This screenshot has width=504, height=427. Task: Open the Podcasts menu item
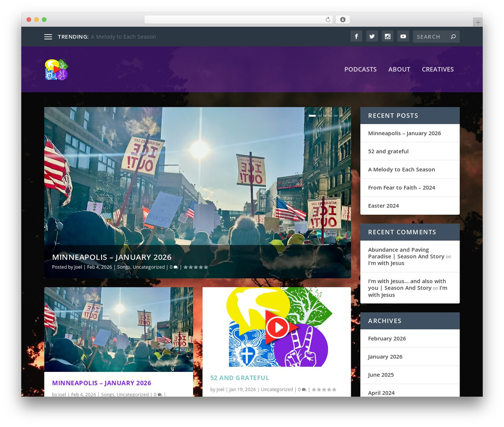(x=360, y=69)
